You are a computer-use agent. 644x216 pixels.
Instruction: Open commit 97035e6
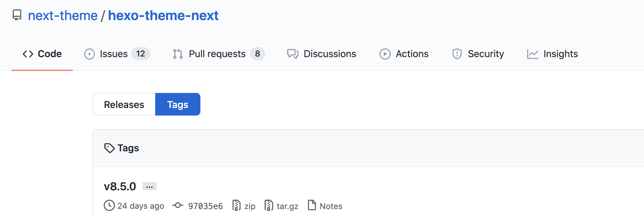tap(205, 206)
